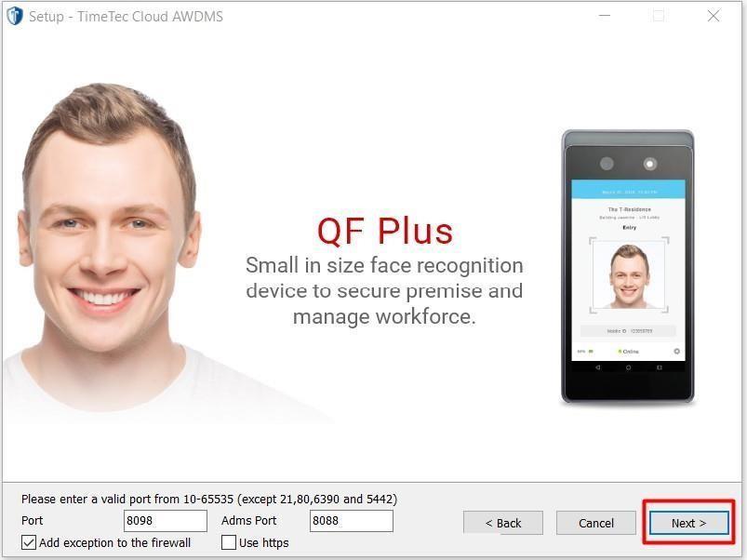Click the < Back button
747x560 pixels.
point(503,523)
